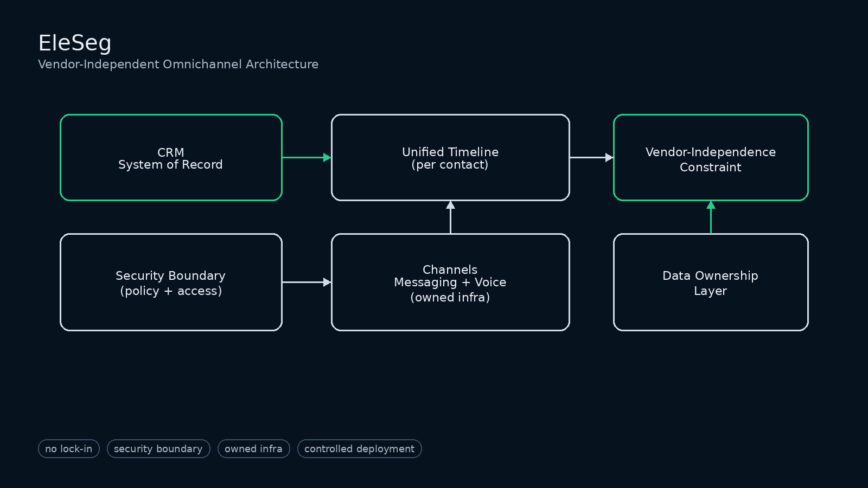Click the 'Channels' heading text

450,269
